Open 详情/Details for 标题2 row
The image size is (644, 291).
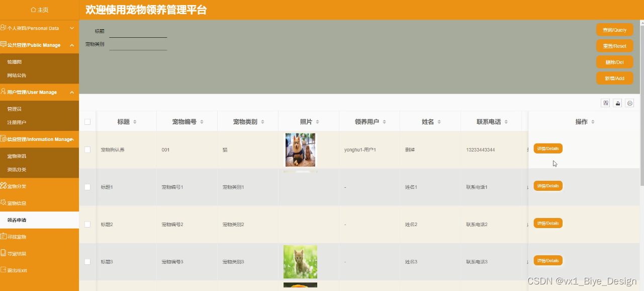(x=548, y=223)
